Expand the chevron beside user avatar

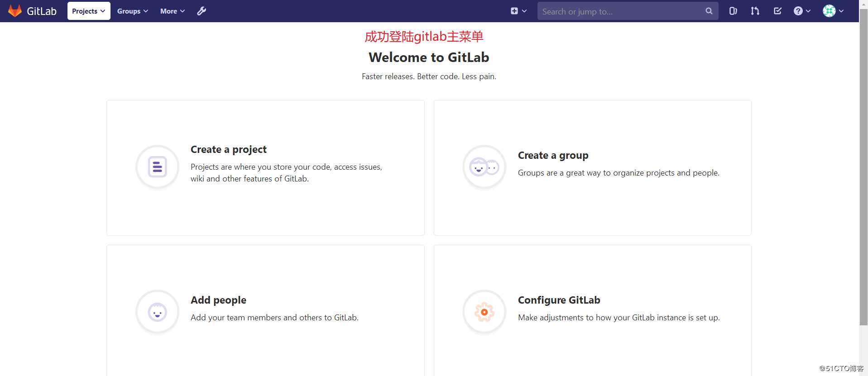(841, 11)
